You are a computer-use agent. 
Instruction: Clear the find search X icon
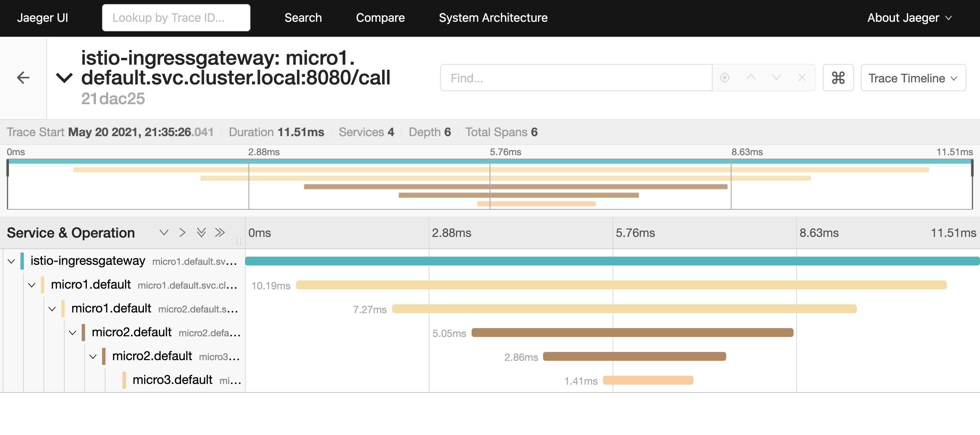click(x=802, y=78)
